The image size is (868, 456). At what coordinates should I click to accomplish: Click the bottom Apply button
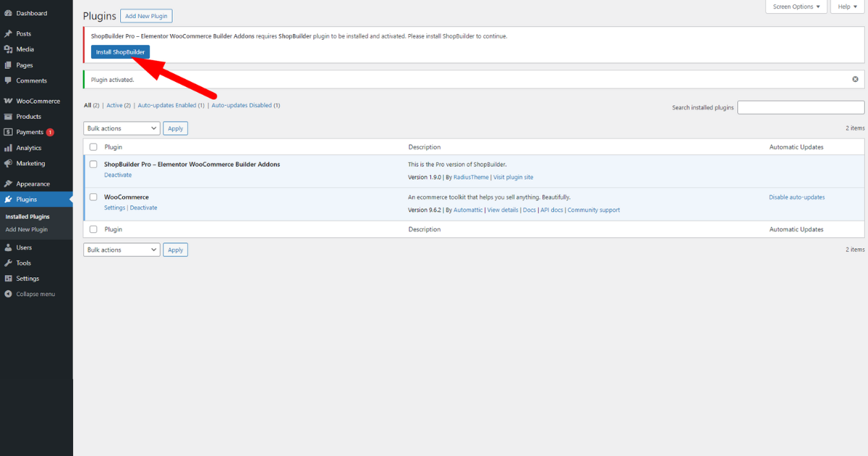click(x=176, y=250)
